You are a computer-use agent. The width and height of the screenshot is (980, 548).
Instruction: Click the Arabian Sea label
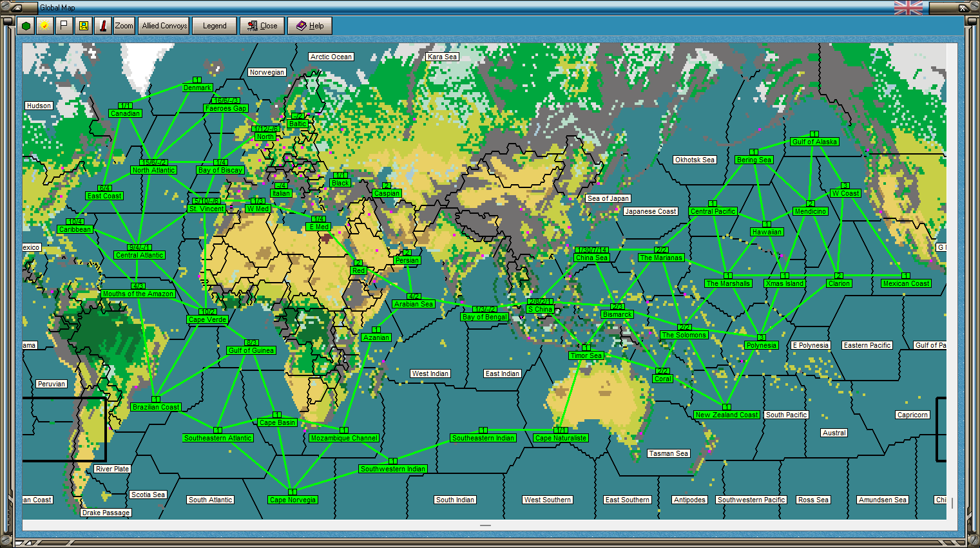(414, 304)
